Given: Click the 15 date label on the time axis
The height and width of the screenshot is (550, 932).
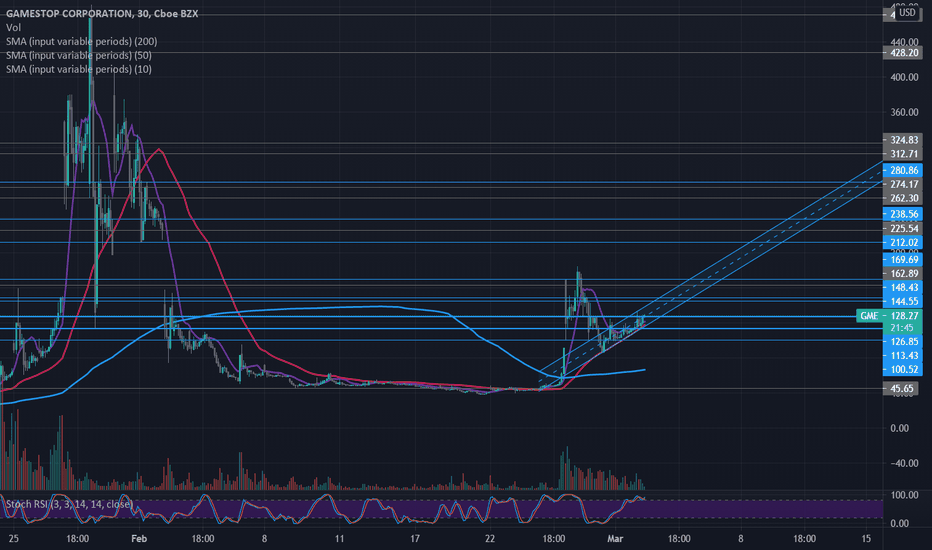Looking at the screenshot, I should (x=866, y=539).
